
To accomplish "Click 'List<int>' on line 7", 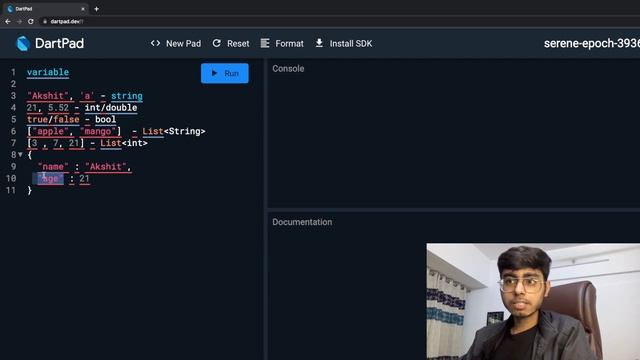I will click(124, 143).
